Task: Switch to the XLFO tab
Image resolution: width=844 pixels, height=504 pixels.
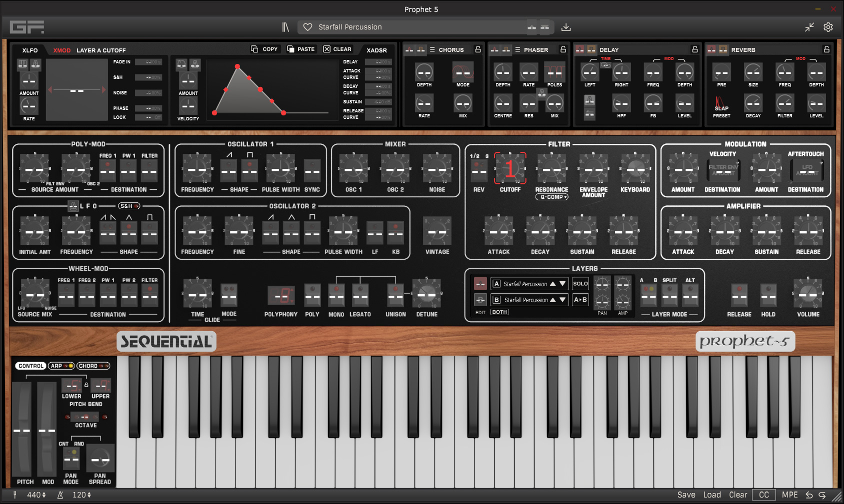Action: coord(30,50)
